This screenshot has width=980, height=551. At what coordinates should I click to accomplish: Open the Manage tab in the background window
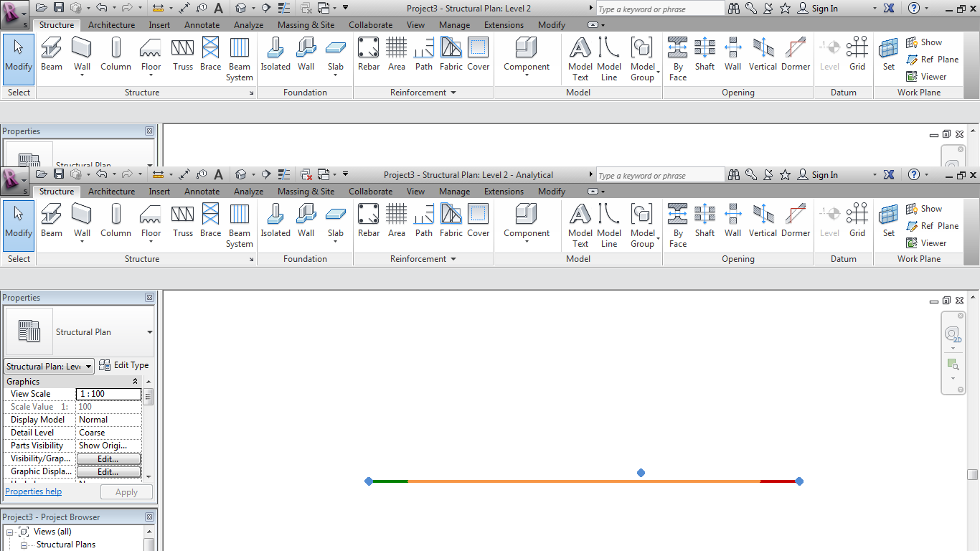454,25
